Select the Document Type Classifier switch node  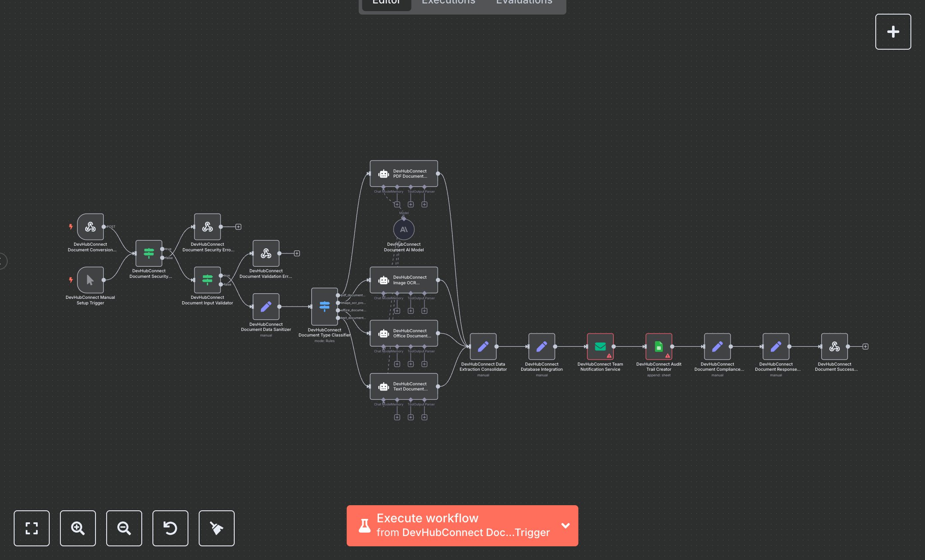pos(324,306)
